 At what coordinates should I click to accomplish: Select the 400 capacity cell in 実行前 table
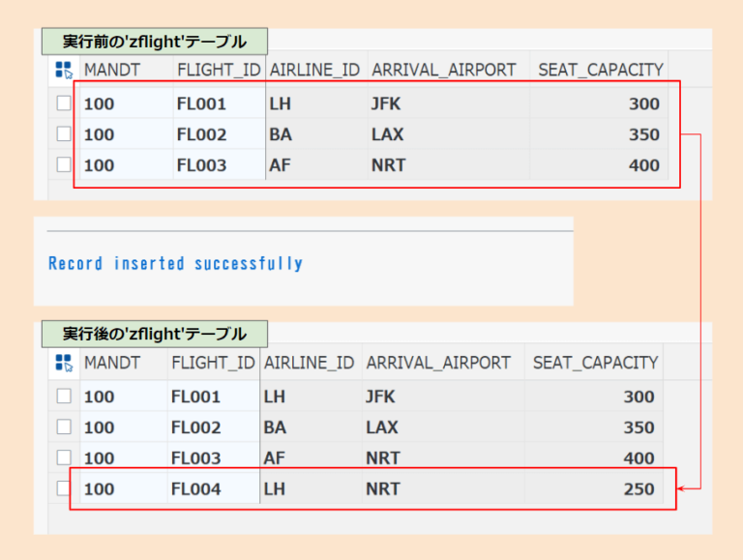coord(643,165)
